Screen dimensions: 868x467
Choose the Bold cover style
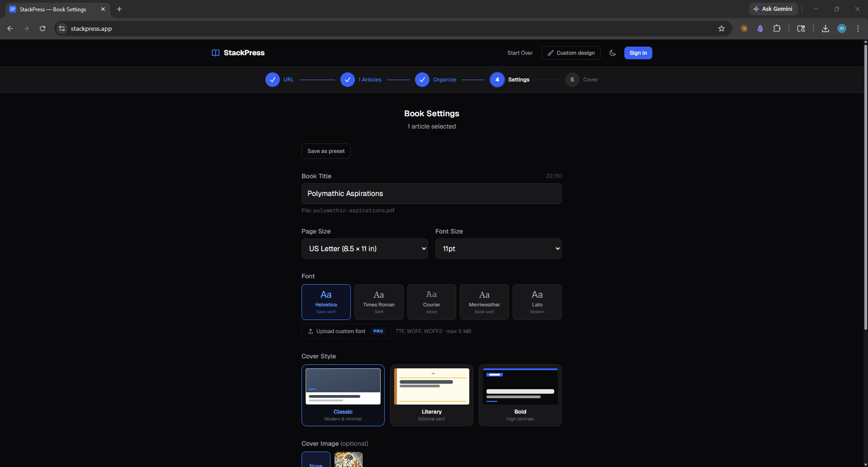click(520, 395)
